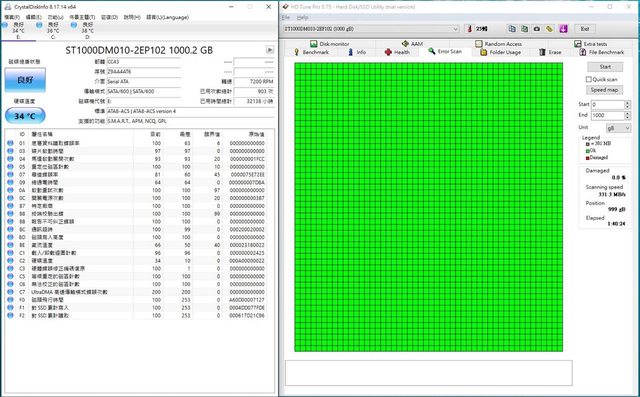Screen dimensions: 640x397
Task: Open the Health tab
Action: coord(397,52)
